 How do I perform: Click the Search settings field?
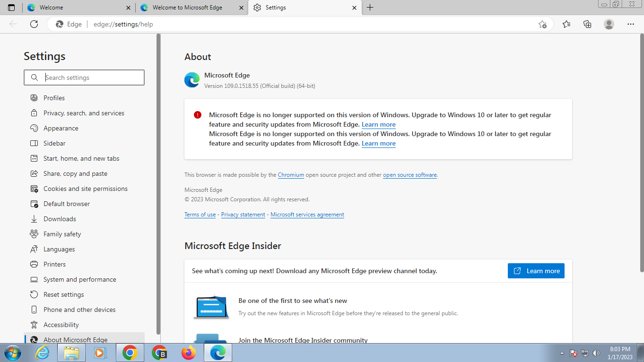pyautogui.click(x=84, y=78)
